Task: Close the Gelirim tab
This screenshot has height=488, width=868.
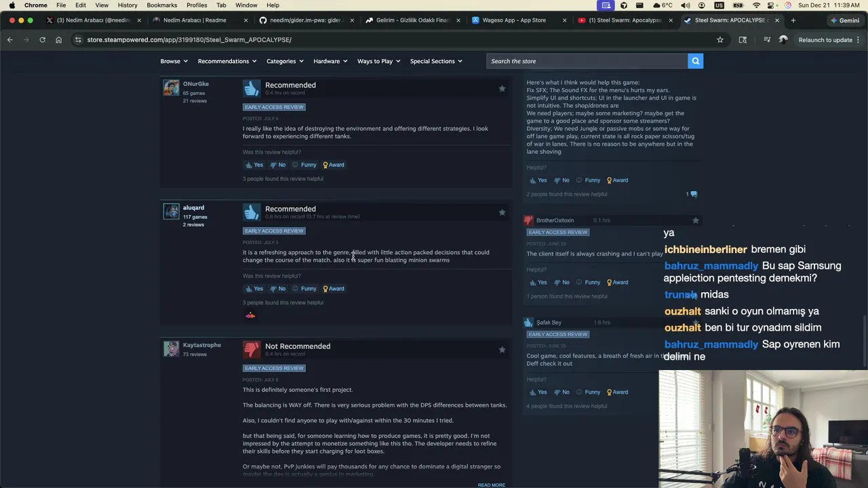Action: [458, 20]
